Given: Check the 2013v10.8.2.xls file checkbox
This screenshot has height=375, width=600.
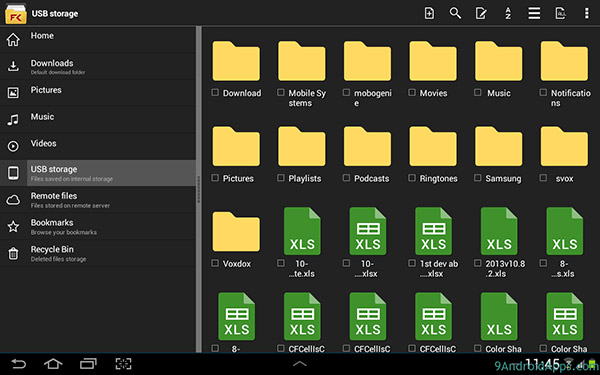Looking at the screenshot, I should [x=478, y=263].
